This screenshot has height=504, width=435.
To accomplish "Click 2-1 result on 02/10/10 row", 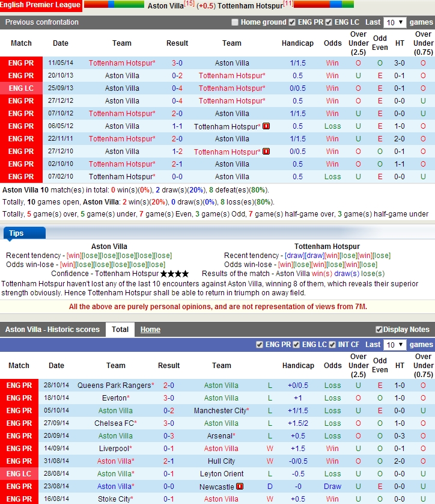I will coord(177,164).
